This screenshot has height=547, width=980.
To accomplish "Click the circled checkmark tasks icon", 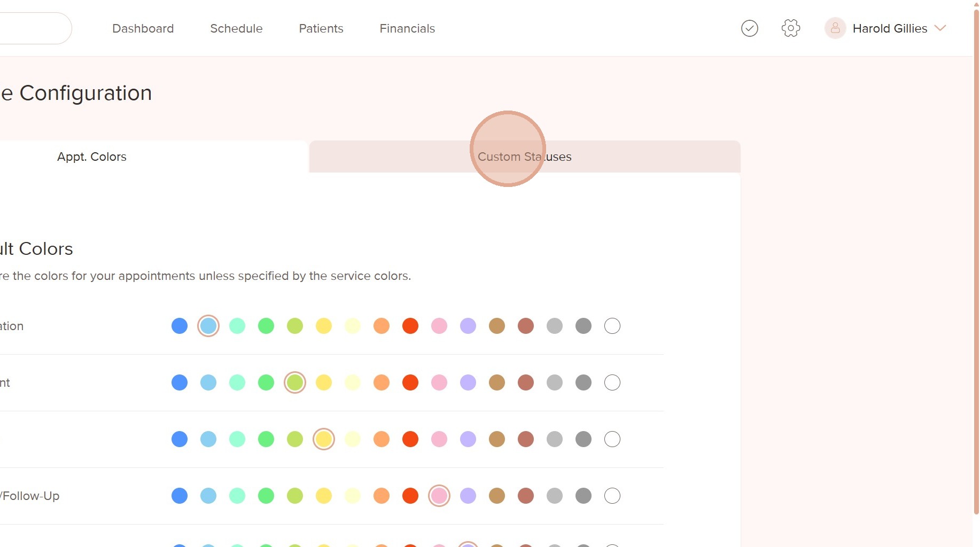I will 750,28.
